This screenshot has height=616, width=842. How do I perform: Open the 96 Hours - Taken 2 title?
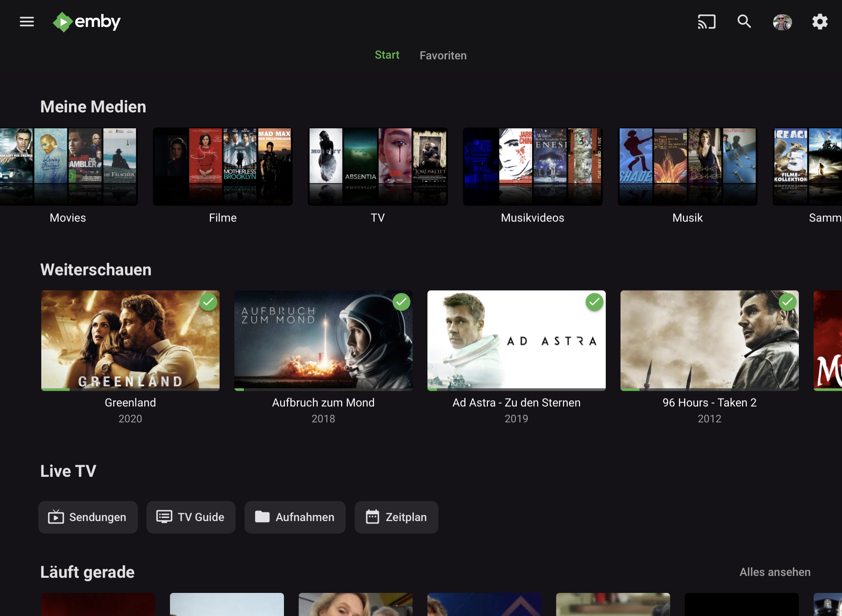click(709, 403)
